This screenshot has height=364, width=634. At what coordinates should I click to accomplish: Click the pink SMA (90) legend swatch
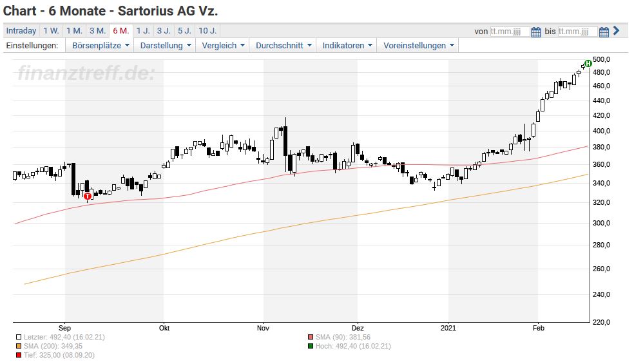click(311, 338)
